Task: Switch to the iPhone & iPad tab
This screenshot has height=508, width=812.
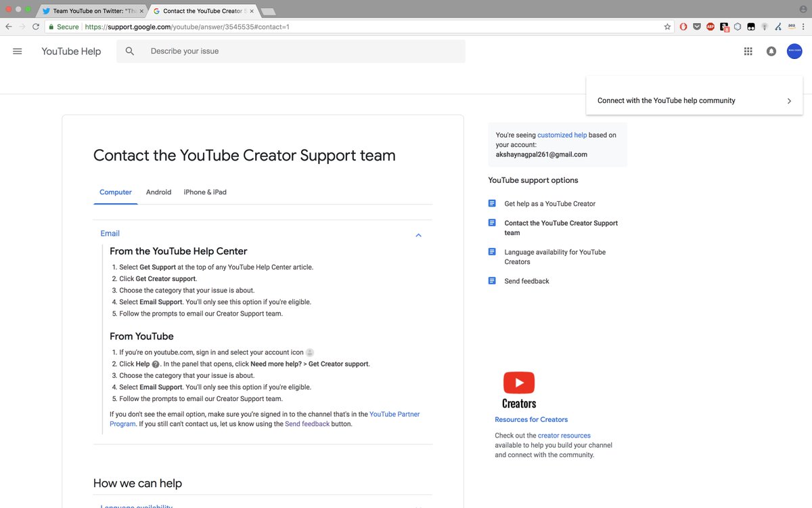Action: 205,192
